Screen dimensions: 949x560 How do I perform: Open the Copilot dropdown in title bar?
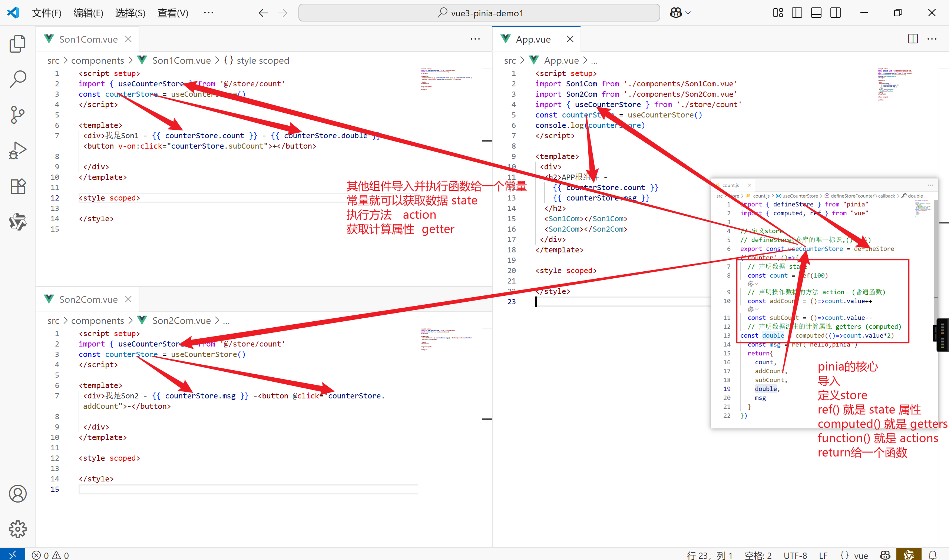688,13
